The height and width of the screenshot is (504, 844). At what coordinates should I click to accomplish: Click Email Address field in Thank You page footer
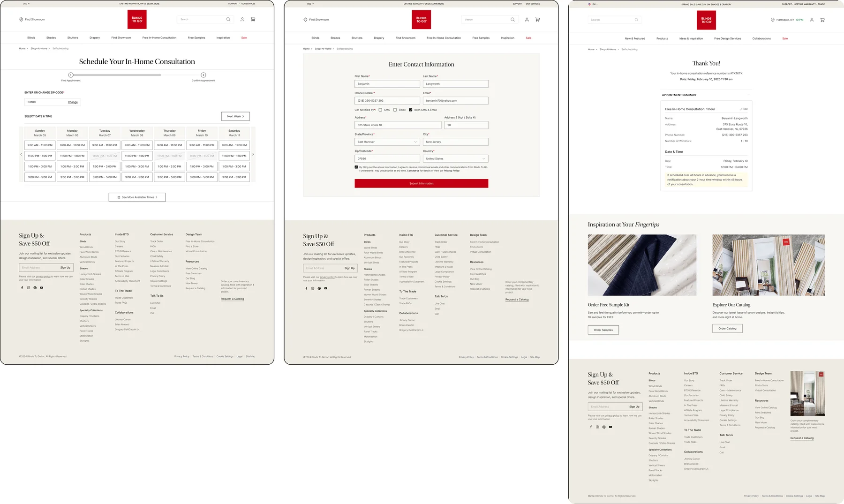(x=607, y=407)
